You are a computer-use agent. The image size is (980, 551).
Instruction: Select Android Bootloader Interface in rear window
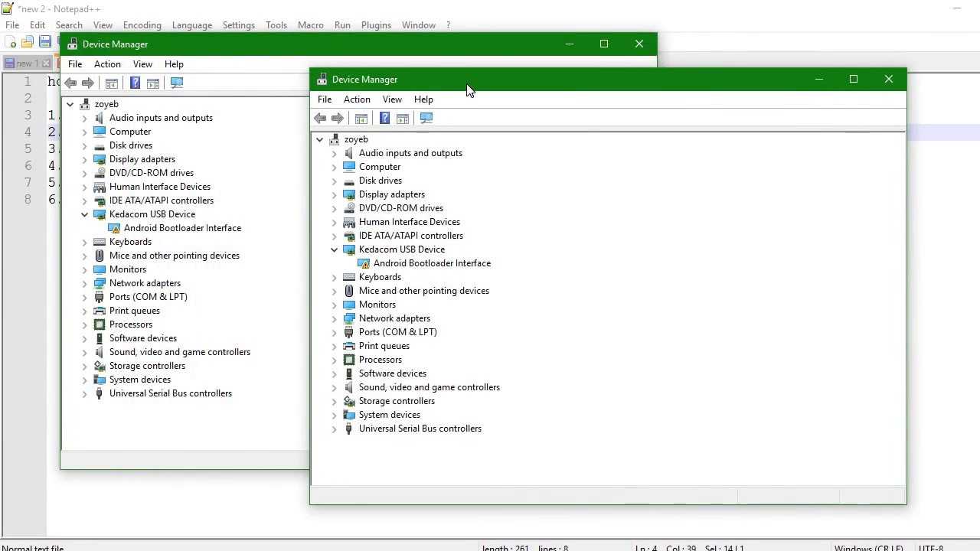[x=182, y=228]
